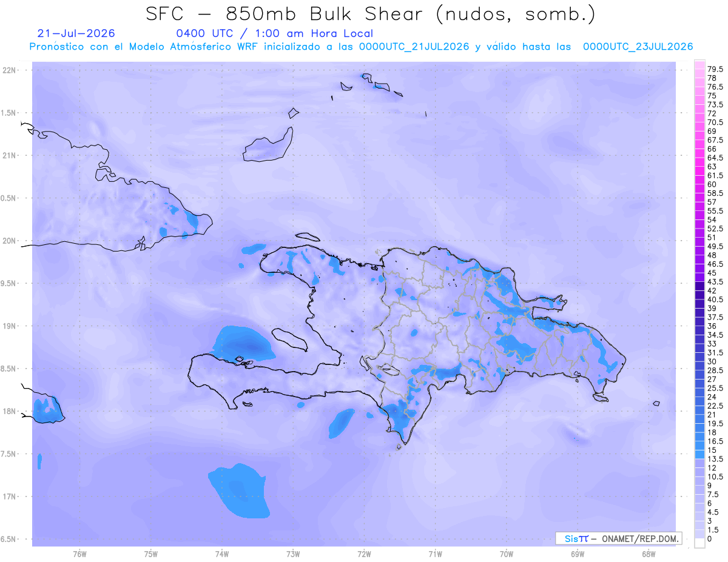Click the 'SisTT – ONAMET/REP.DOM.' credit label
728x562 pixels.
[x=619, y=538]
